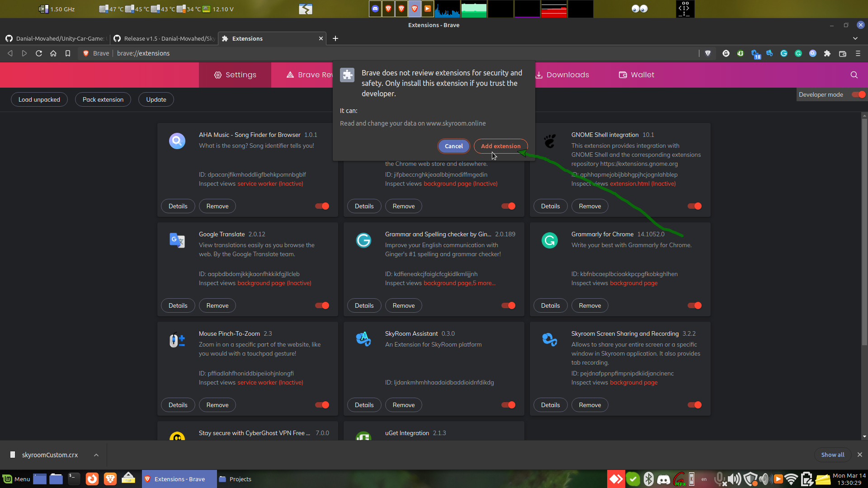The image size is (868, 488).
Task: Close the Extensions browser tab
Action: click(321, 38)
